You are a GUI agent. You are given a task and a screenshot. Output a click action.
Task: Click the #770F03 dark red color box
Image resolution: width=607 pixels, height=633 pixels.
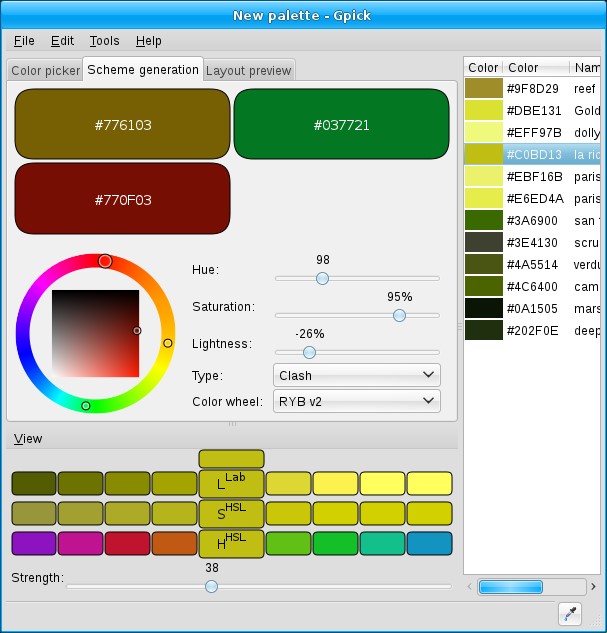(x=122, y=199)
